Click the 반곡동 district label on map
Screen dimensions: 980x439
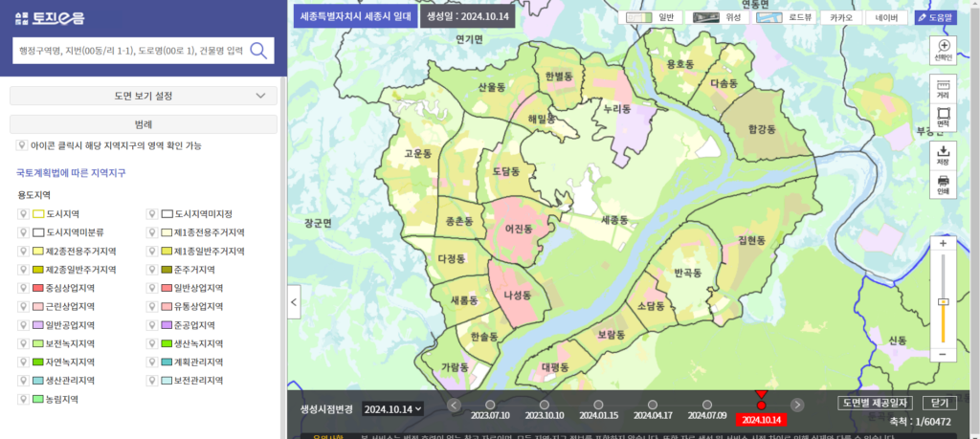689,273
